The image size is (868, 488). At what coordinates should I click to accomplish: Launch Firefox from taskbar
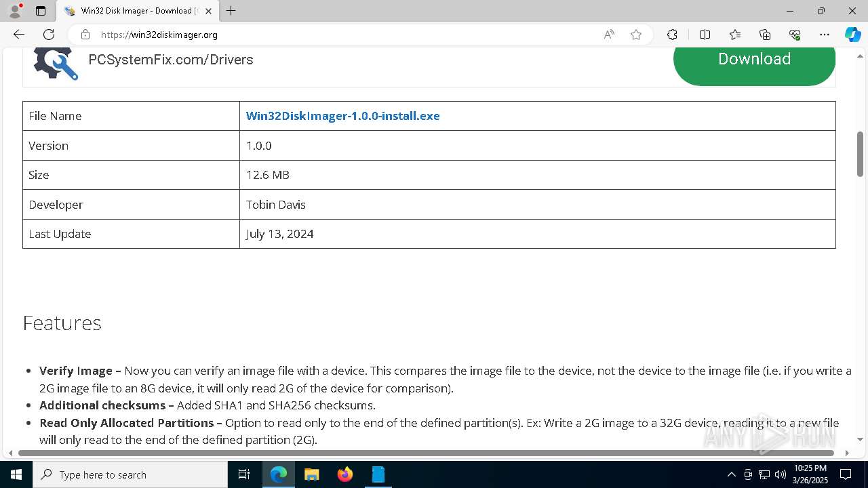pos(345,474)
